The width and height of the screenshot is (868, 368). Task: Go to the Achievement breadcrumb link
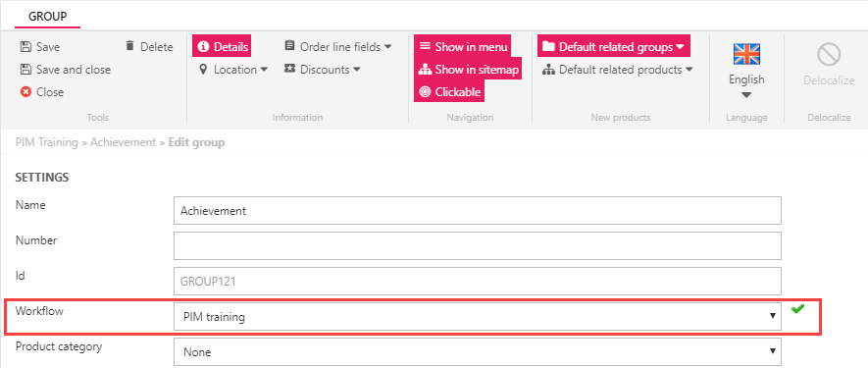123,142
